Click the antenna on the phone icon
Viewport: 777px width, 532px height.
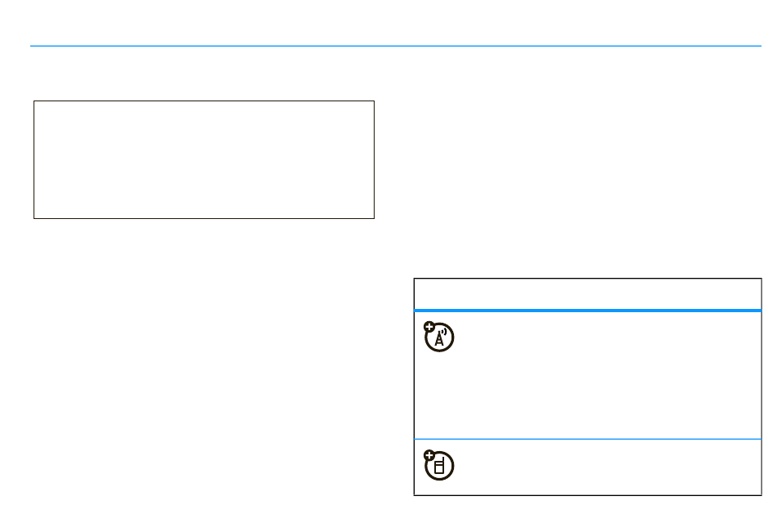pyautogui.click(x=442, y=459)
